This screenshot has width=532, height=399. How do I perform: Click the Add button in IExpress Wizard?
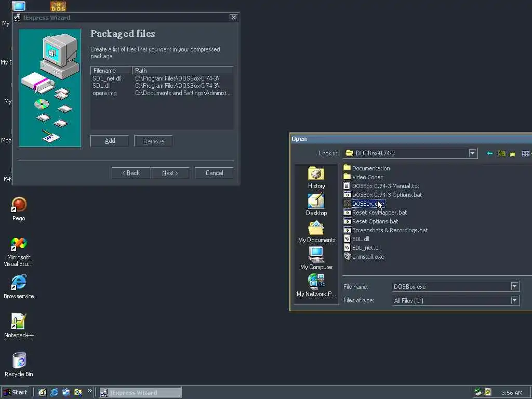110,141
